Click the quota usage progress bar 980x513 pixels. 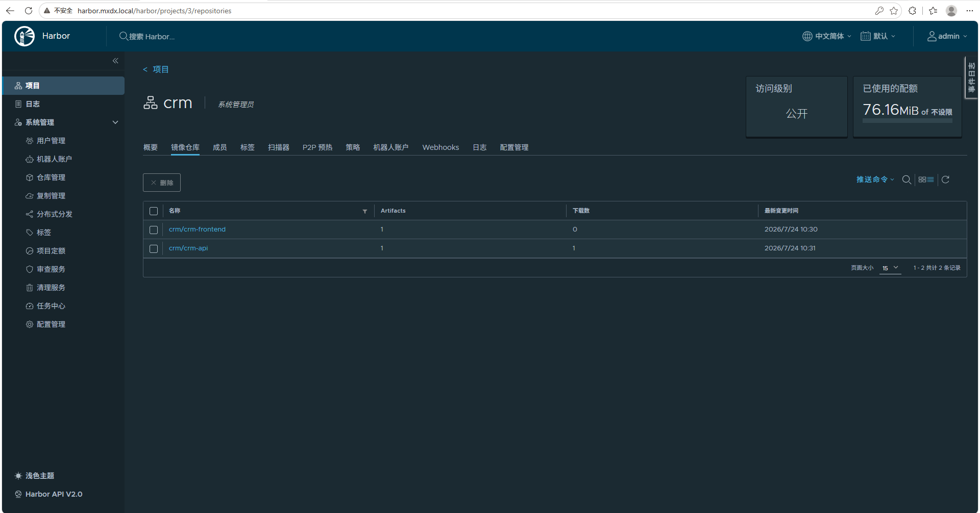coord(908,121)
